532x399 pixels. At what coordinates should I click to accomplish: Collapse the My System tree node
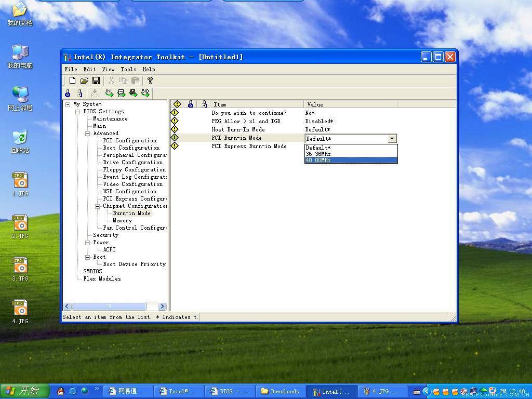68,104
